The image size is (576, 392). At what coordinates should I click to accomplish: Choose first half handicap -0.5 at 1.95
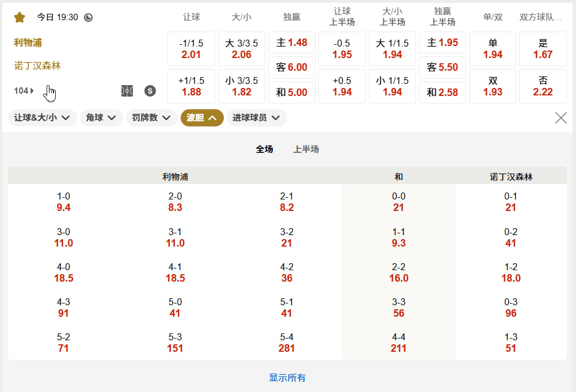(342, 49)
